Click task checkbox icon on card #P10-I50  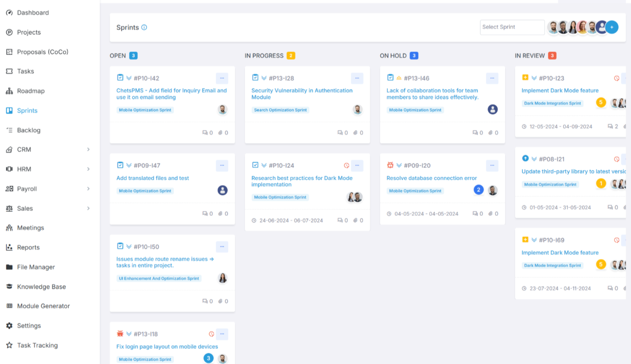coord(120,246)
